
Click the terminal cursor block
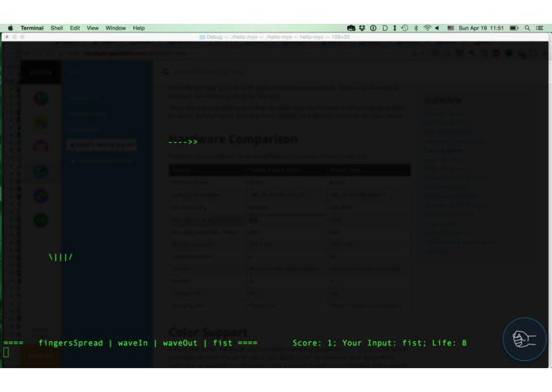pyautogui.click(x=6, y=352)
